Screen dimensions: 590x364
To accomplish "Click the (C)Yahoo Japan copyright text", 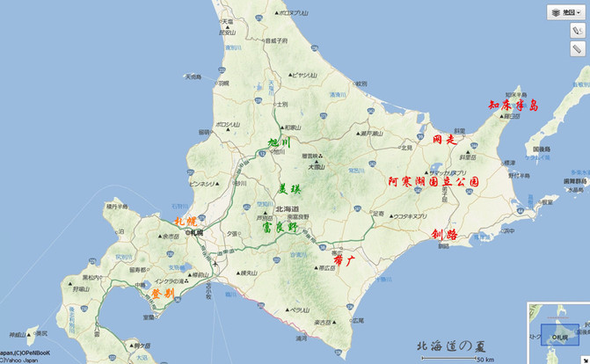I will tap(18, 360).
